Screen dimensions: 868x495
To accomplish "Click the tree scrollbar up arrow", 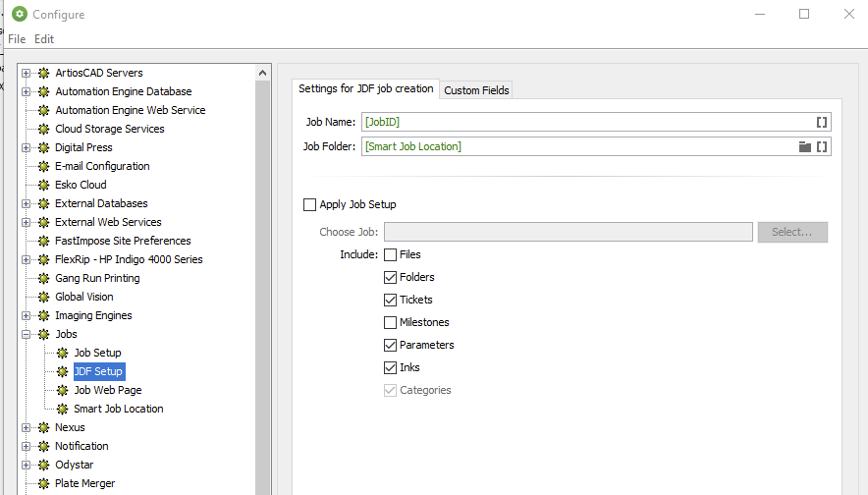I will pyautogui.click(x=263, y=73).
